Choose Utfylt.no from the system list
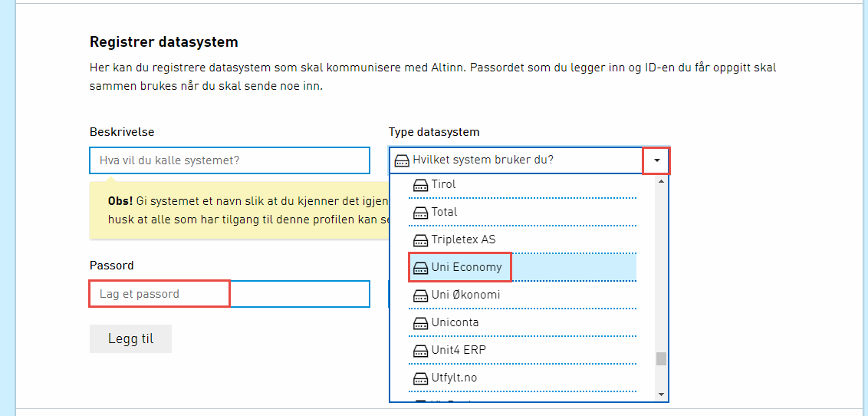868x416 pixels. pyautogui.click(x=454, y=378)
